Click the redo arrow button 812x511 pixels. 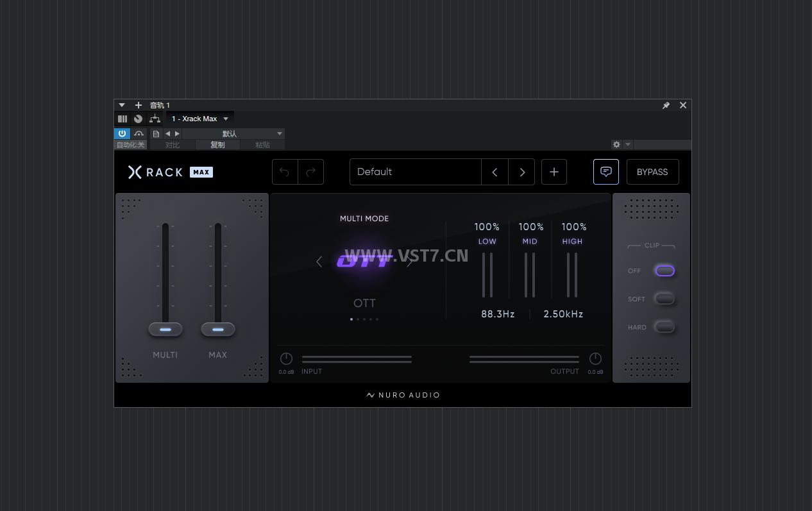coord(311,172)
